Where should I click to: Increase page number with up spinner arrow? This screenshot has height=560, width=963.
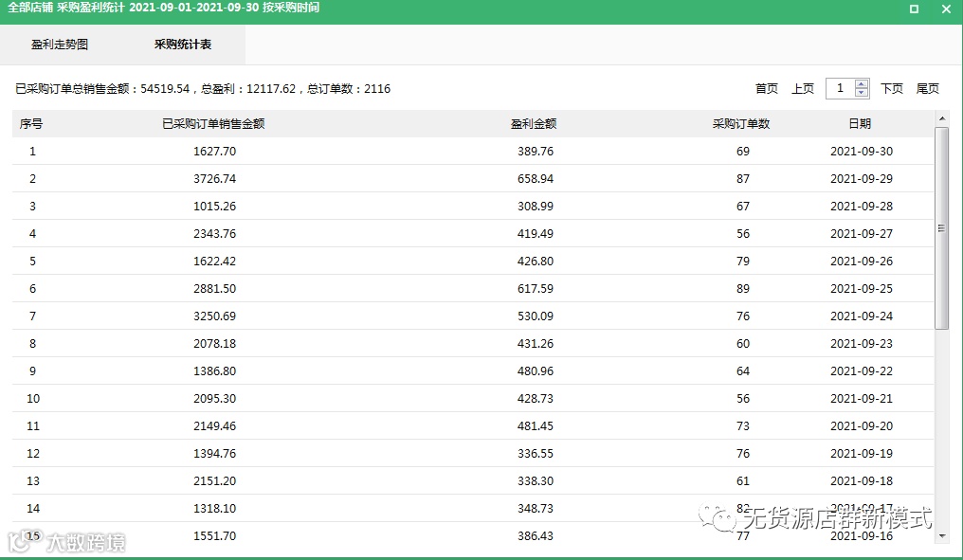tap(862, 84)
